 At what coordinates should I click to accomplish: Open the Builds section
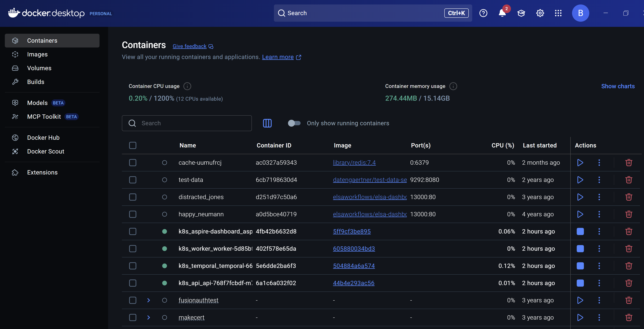(x=35, y=82)
